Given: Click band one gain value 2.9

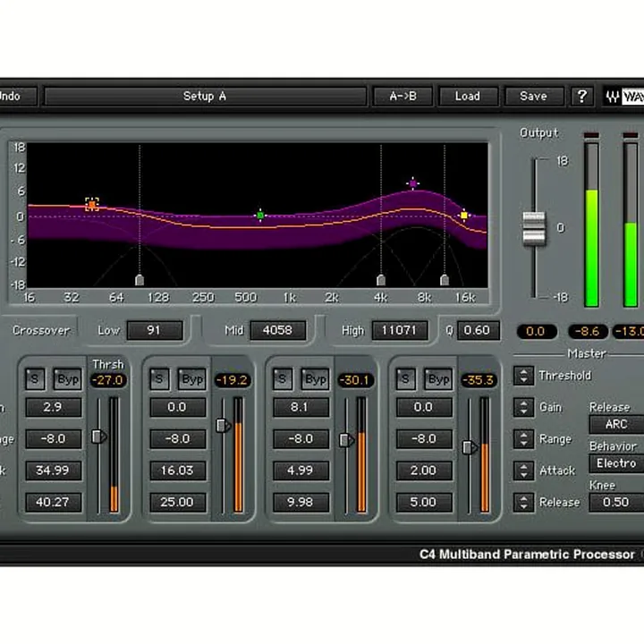Looking at the screenshot, I should [54, 407].
